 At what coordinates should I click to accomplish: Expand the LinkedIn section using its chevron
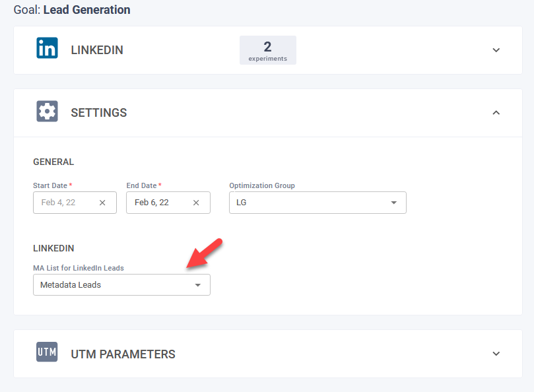point(496,50)
